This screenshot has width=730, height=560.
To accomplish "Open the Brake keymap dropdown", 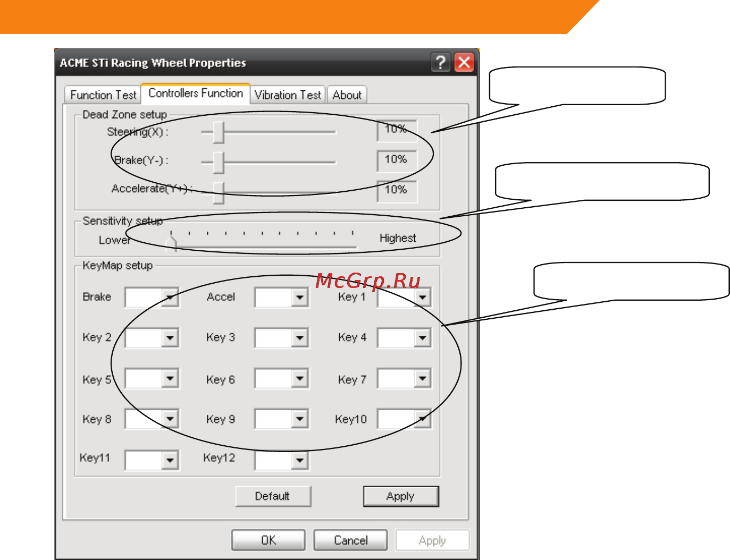I will (170, 298).
